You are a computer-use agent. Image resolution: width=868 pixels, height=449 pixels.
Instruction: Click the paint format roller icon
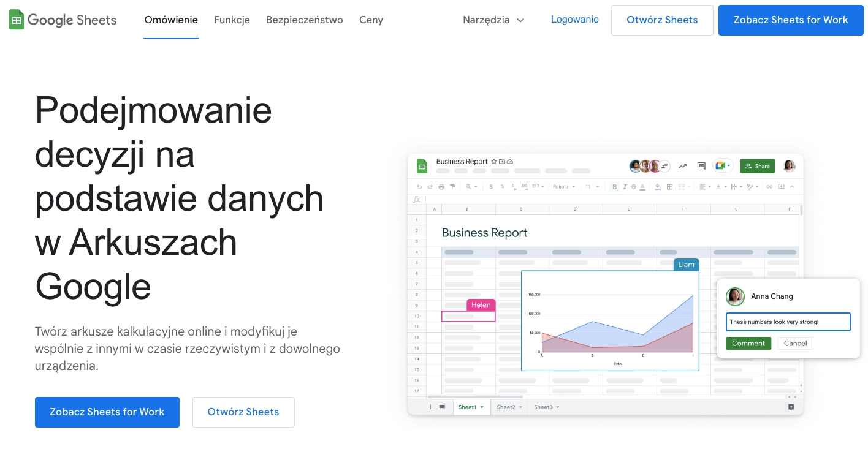pos(453,187)
